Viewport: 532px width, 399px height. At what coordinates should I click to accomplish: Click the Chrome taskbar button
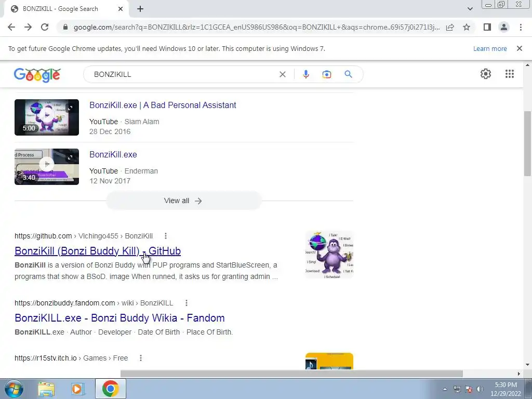pyautogui.click(x=111, y=389)
